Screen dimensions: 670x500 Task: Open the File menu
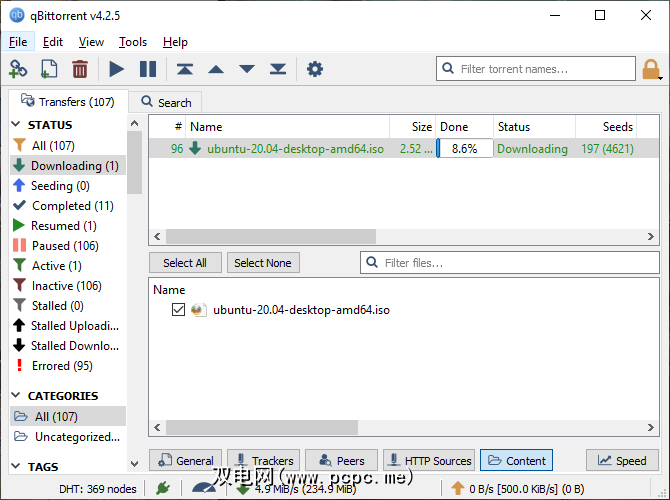click(18, 42)
